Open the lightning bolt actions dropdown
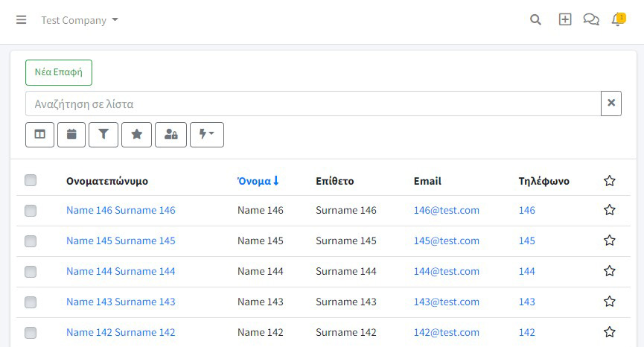Screen dimensions: 644x347 207,135
